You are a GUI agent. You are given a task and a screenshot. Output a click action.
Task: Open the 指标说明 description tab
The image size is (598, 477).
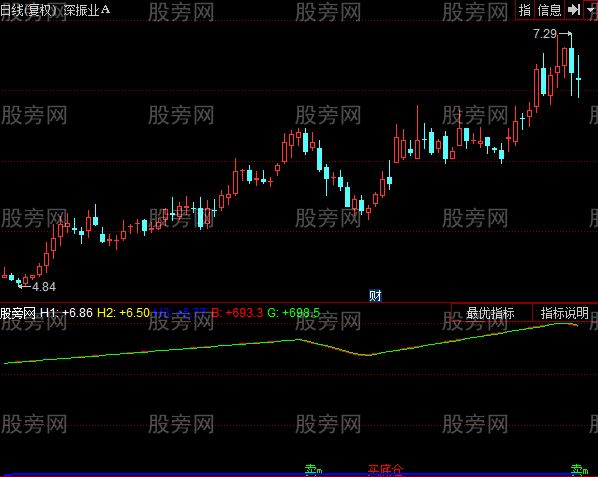click(x=565, y=313)
